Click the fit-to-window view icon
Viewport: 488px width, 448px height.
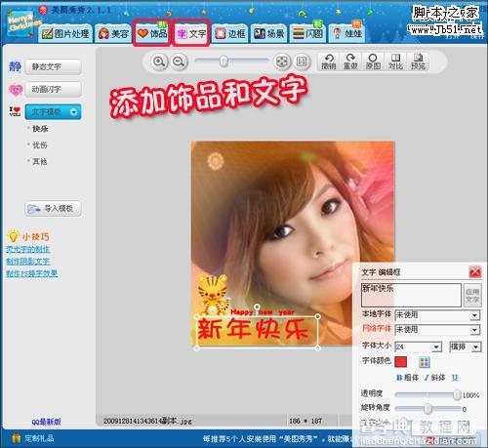point(282,61)
